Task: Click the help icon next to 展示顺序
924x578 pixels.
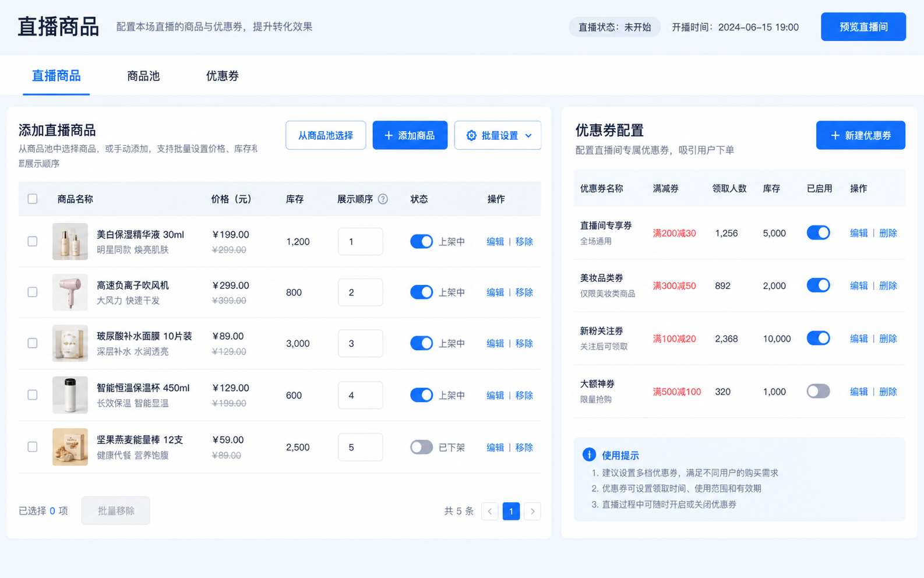Action: point(383,199)
